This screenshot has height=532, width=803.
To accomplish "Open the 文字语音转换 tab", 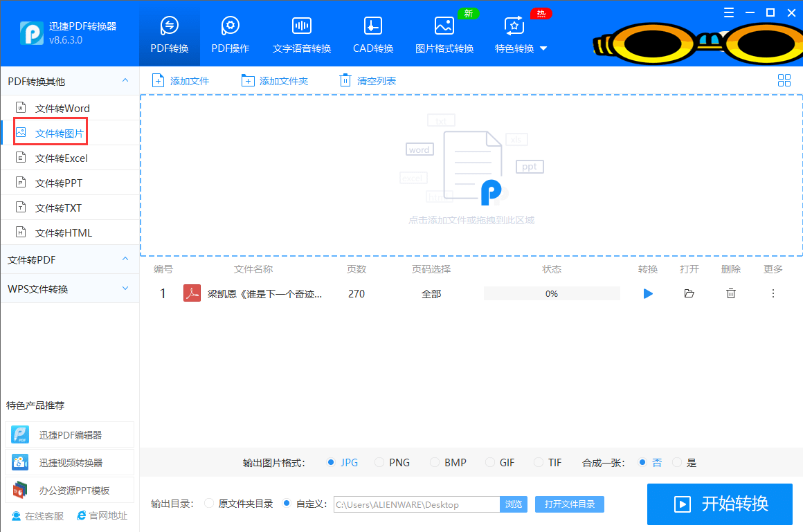I will click(x=302, y=35).
